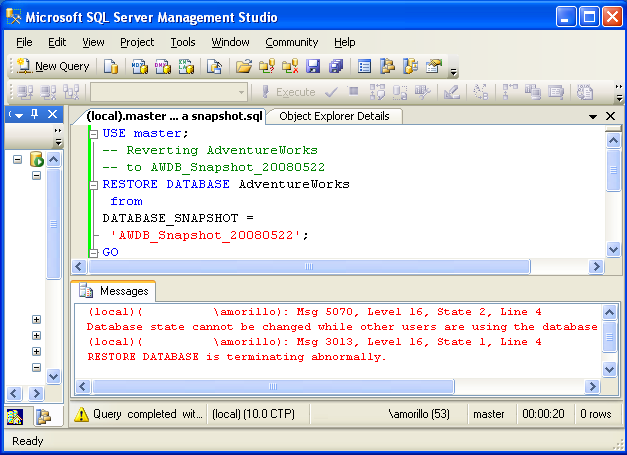Click the left tree panel's vertical scroll thumb
The image size is (627, 455).
tap(54, 224)
